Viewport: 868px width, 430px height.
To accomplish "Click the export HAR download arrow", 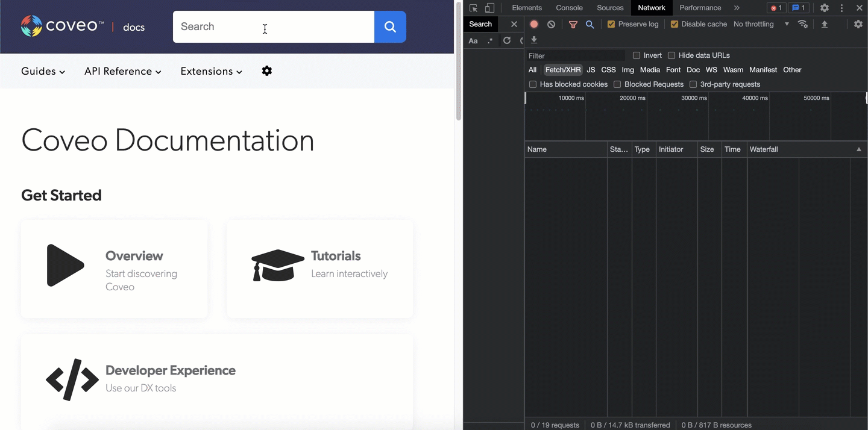I will pos(534,40).
